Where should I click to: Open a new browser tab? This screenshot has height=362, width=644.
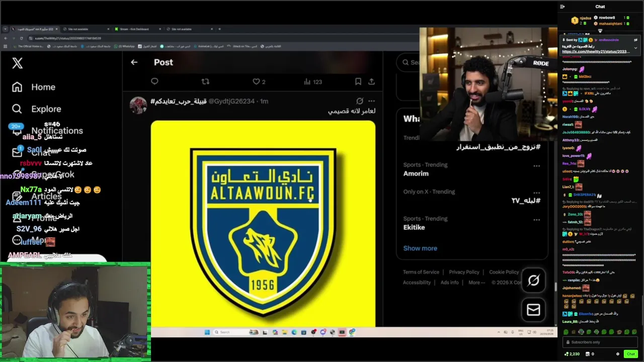pyautogui.click(x=219, y=29)
